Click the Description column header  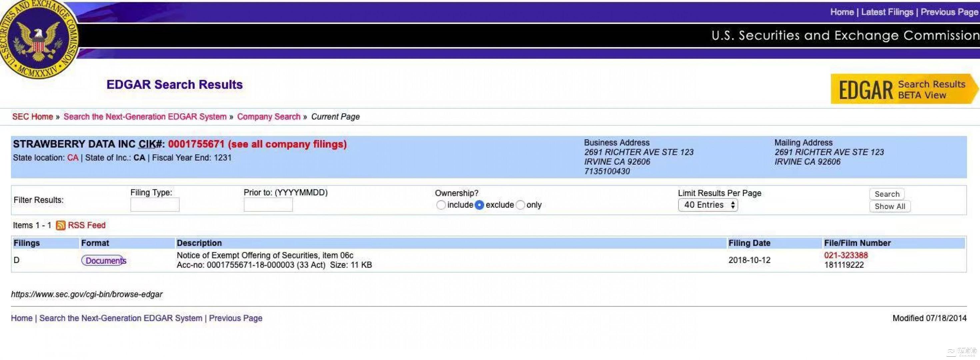pos(199,243)
